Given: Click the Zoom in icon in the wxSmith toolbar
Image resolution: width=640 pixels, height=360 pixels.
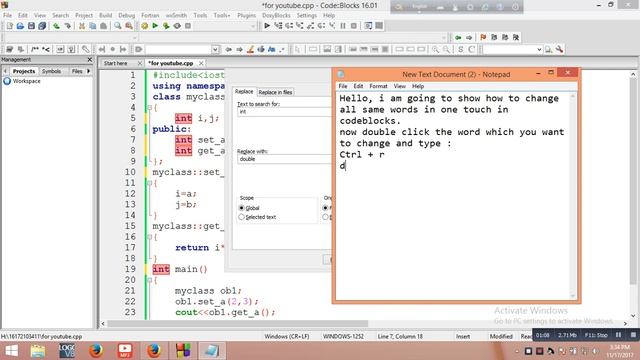Looking at the screenshot, I should 436,49.
